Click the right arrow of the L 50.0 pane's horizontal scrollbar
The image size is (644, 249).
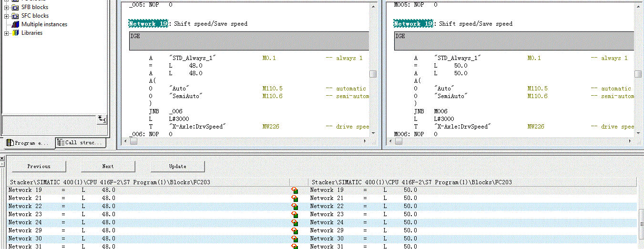[x=631, y=141]
